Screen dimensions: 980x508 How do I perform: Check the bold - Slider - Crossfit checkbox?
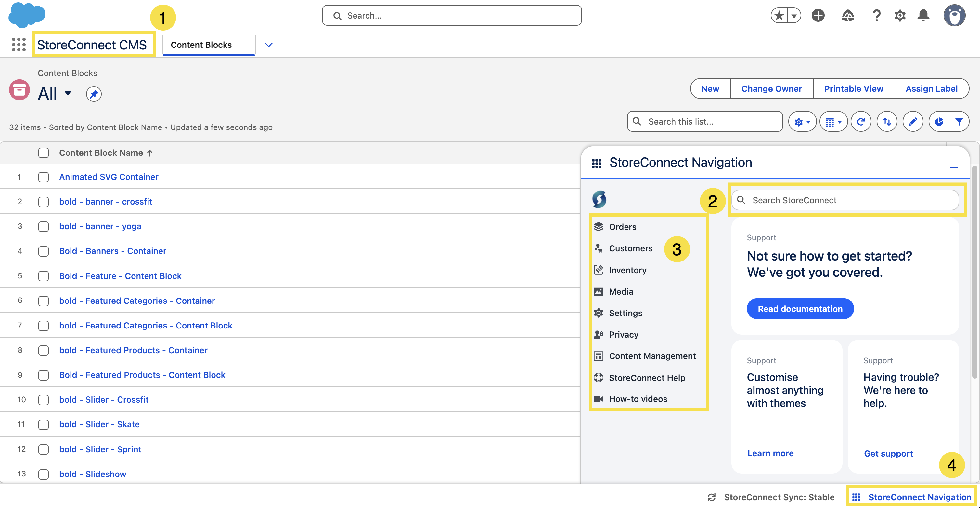pyautogui.click(x=43, y=400)
